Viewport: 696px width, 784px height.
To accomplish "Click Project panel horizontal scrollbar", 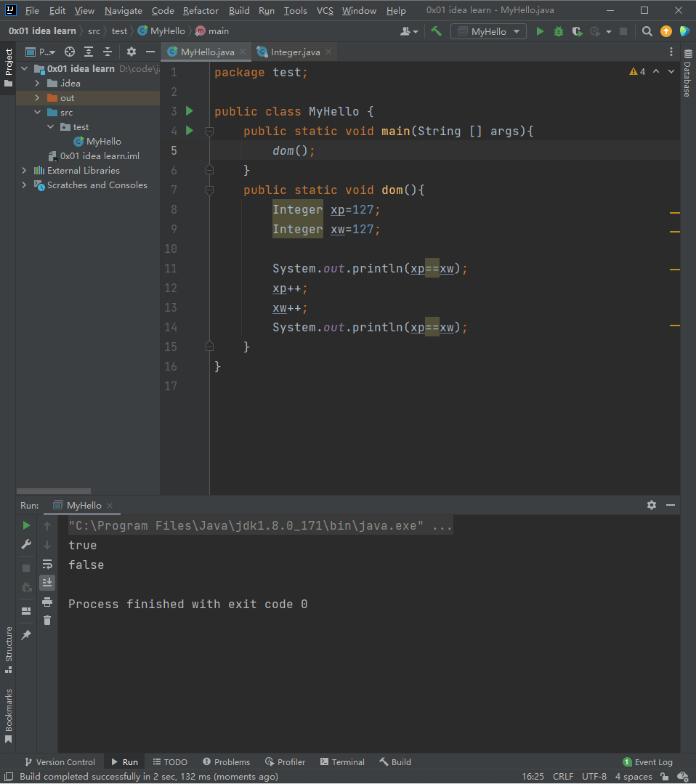I will pyautogui.click(x=54, y=491).
